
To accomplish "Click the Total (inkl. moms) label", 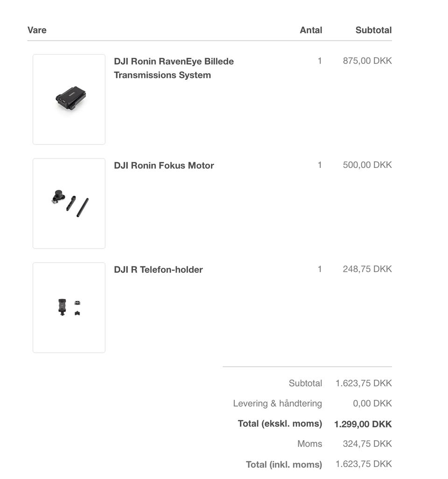I will 284,465.
